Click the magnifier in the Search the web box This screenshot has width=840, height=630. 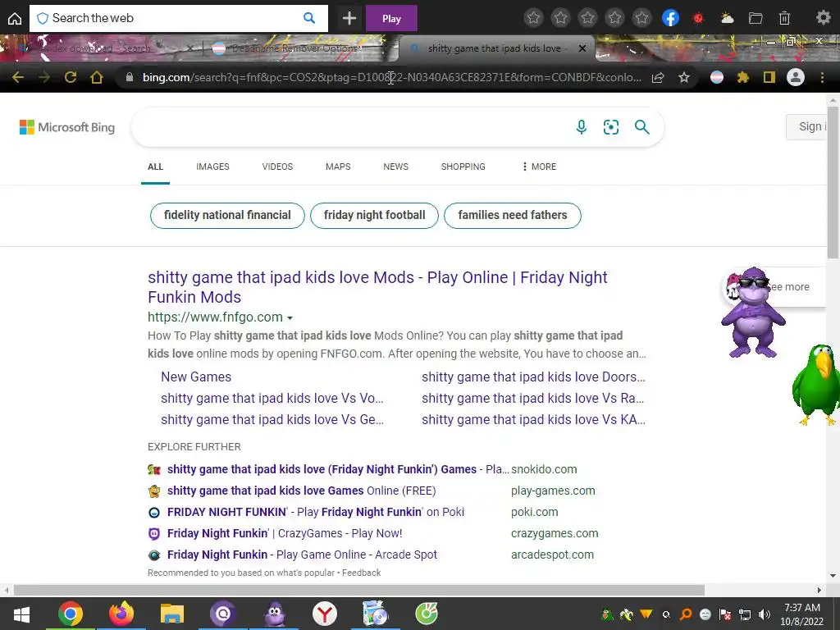click(309, 18)
